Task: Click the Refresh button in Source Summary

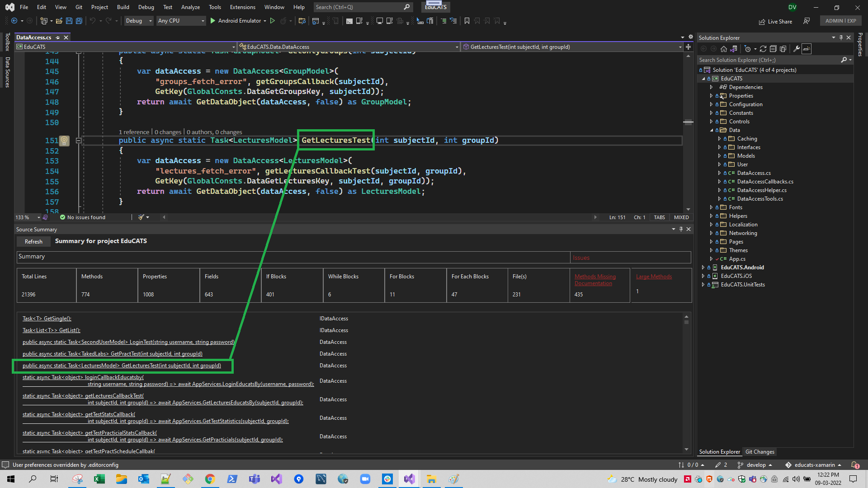Action: click(x=33, y=241)
